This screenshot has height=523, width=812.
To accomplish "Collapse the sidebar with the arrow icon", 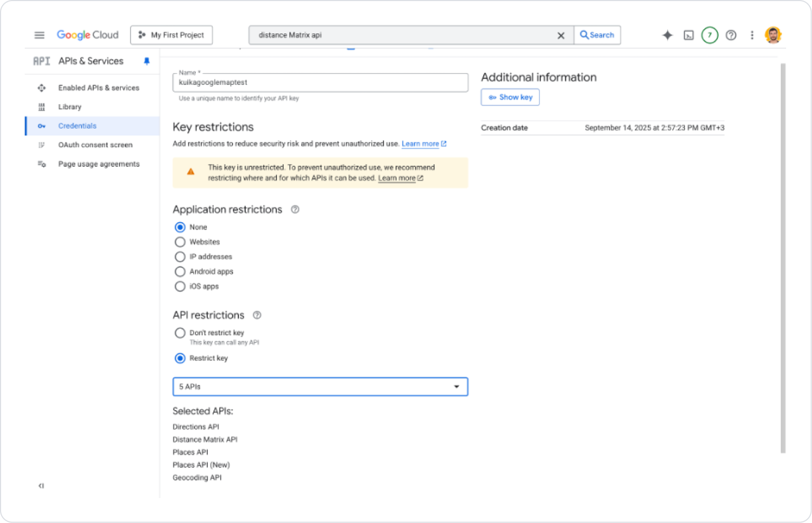I will coord(41,486).
